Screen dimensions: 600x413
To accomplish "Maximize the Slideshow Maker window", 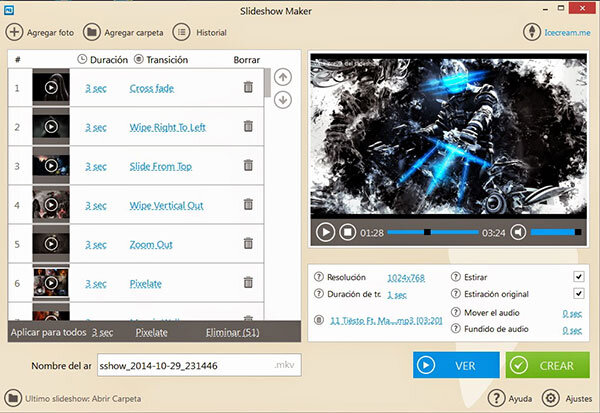I will (x=561, y=8).
